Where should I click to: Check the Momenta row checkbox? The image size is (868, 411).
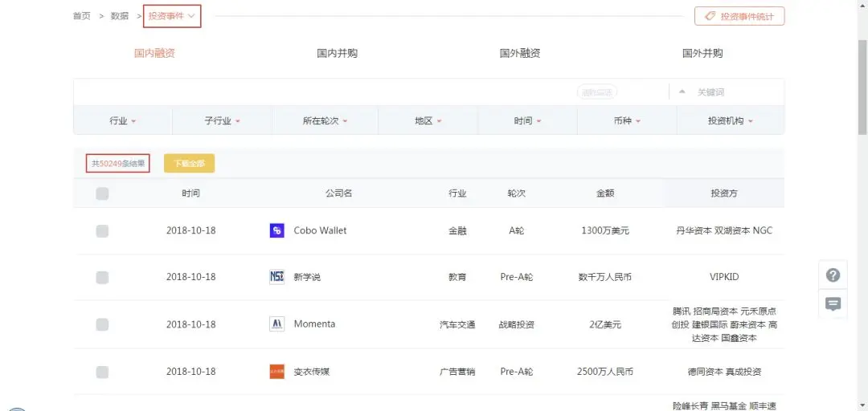[102, 325]
